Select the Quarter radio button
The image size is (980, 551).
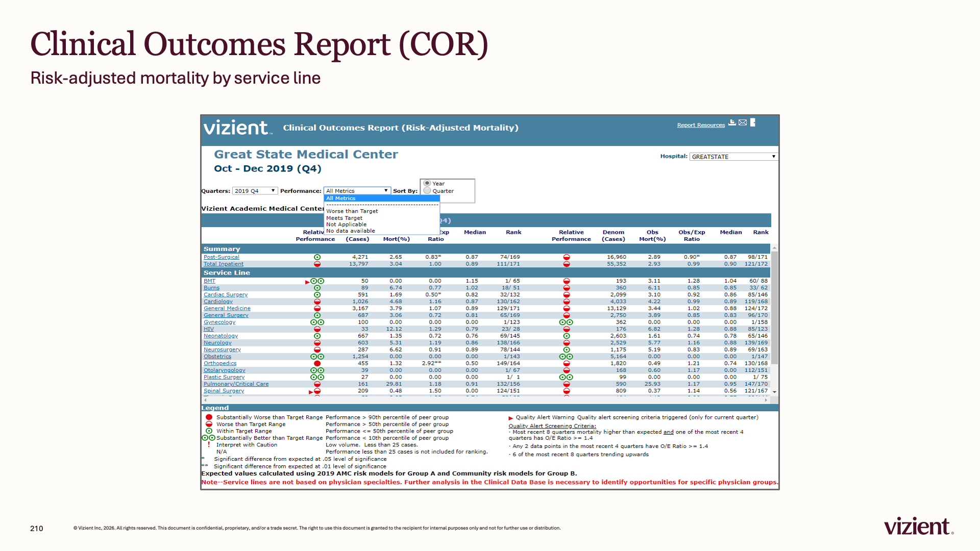coord(427,191)
